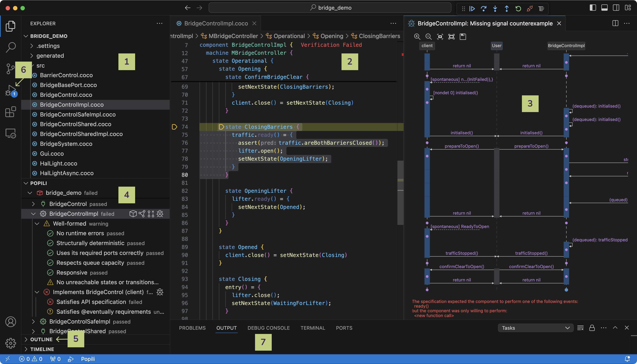Click the clear output icon in panel

[580, 328]
